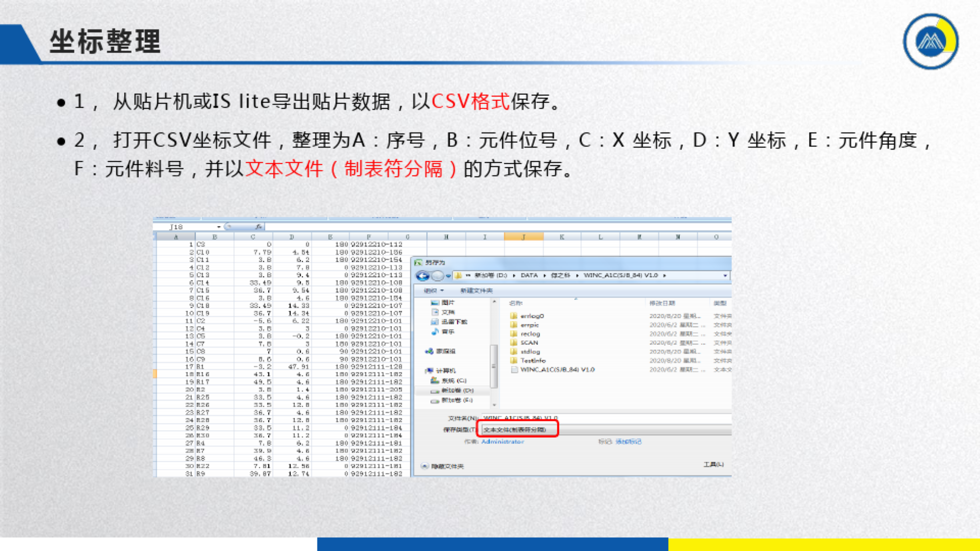Image resolution: width=980 pixels, height=551 pixels.
Task: Select the New Volume (D:) drive
Action: (x=456, y=390)
